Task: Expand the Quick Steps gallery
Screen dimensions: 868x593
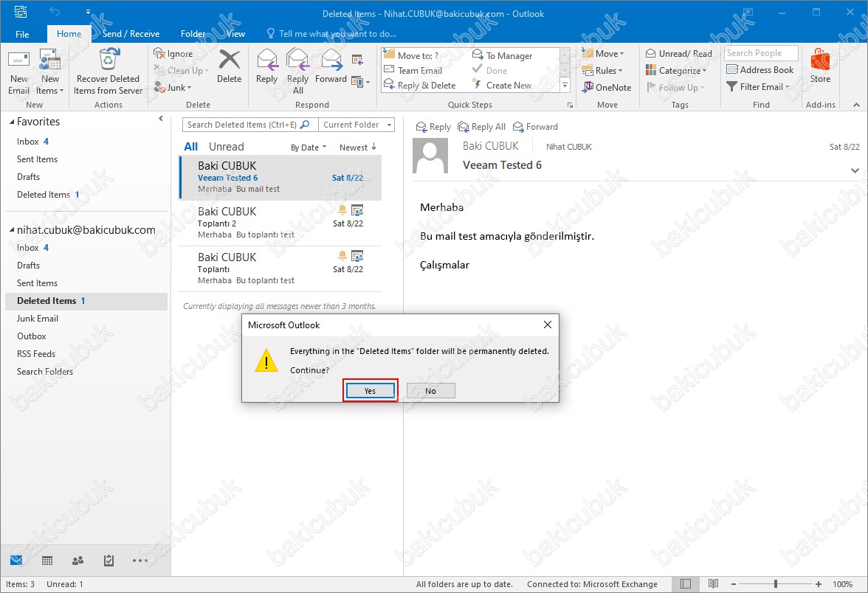Action: [x=565, y=86]
